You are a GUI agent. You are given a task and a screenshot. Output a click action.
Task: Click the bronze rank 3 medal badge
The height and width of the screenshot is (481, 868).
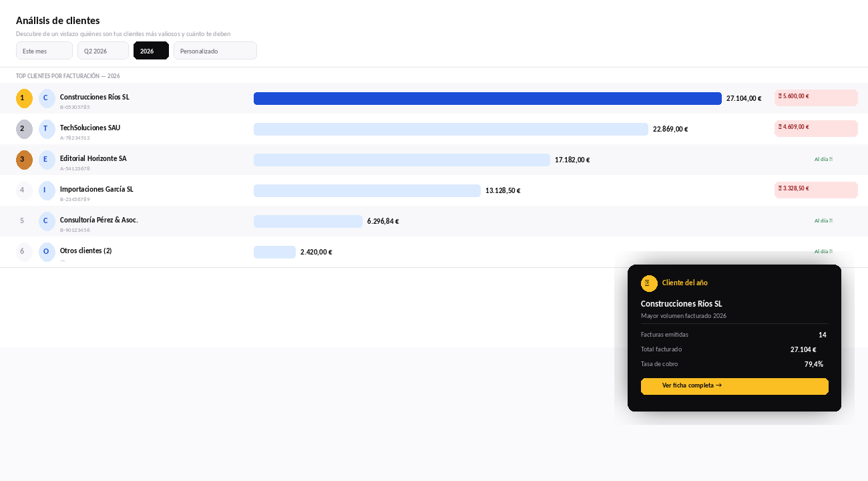24,160
